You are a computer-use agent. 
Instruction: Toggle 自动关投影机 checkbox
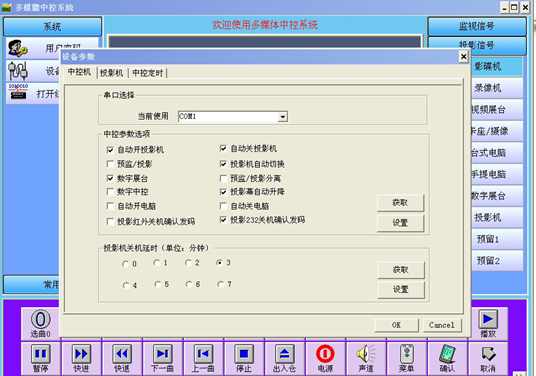point(223,148)
